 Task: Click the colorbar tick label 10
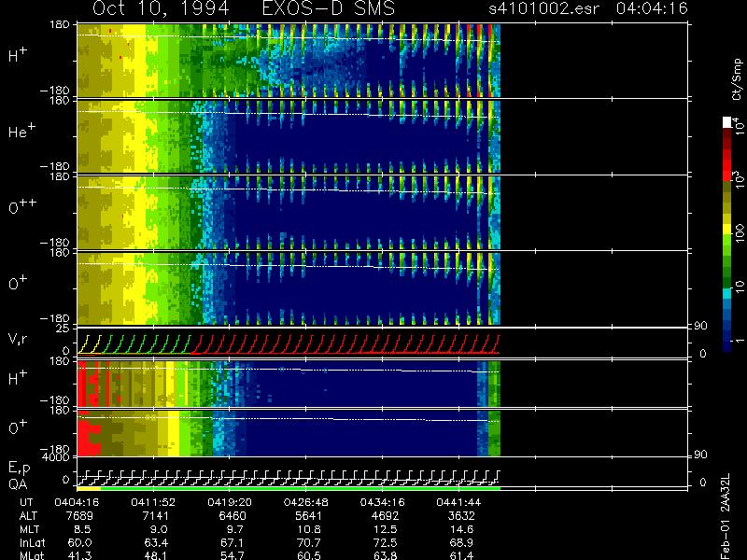(x=739, y=286)
